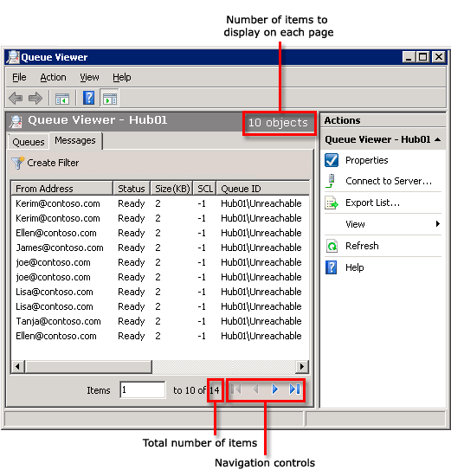Open the Help menu in menu bar
This screenshot has width=451, height=476.
pos(122,77)
